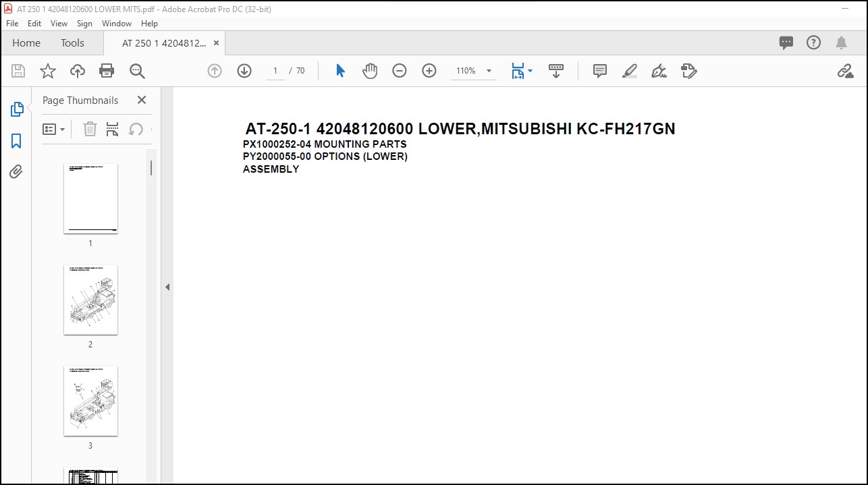Open the find text magnifier tool

coord(137,71)
